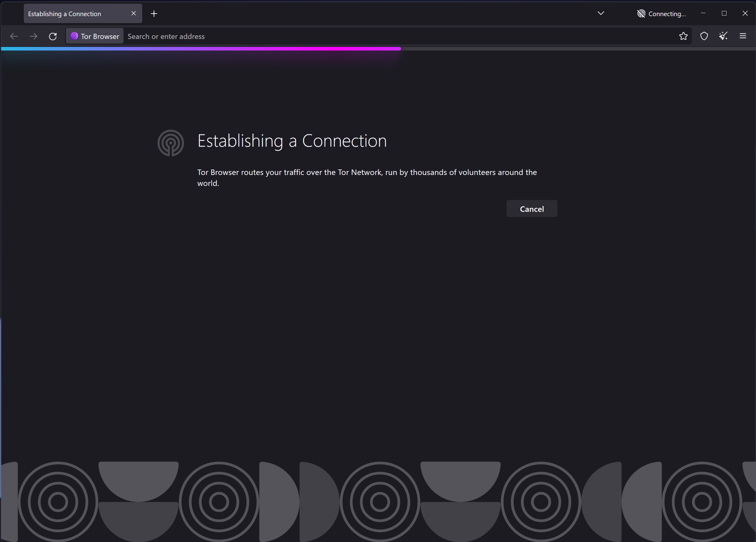Click the connection progress bar
This screenshot has width=756, height=542.
[378, 49]
